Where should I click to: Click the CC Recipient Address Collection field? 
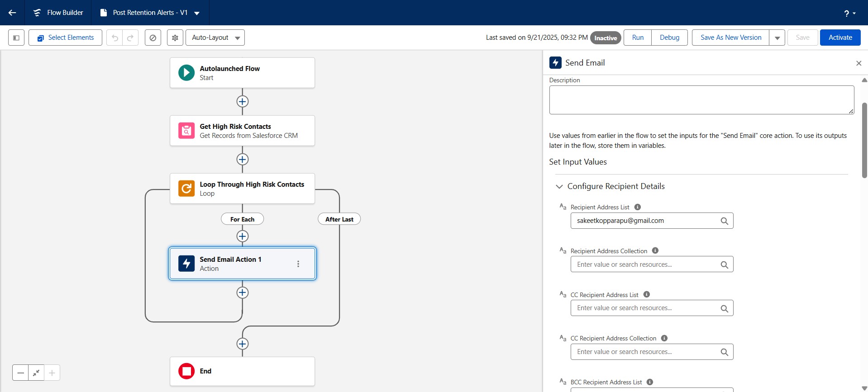point(652,352)
